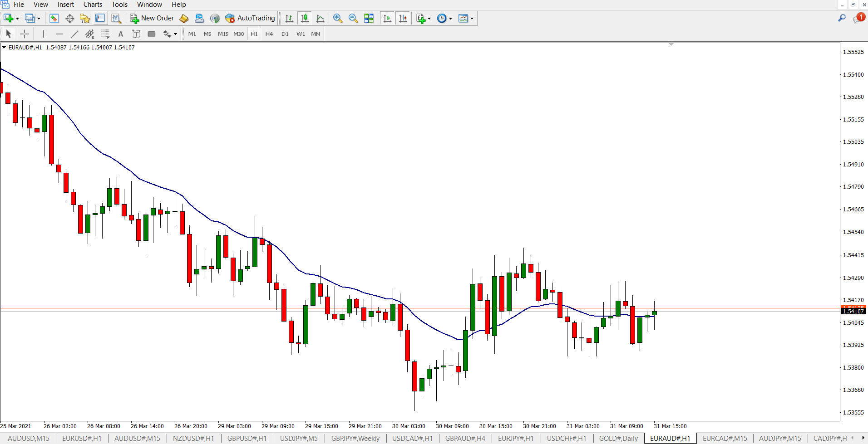Open the Charts menu
This screenshot has height=444, width=868.
[x=93, y=5]
